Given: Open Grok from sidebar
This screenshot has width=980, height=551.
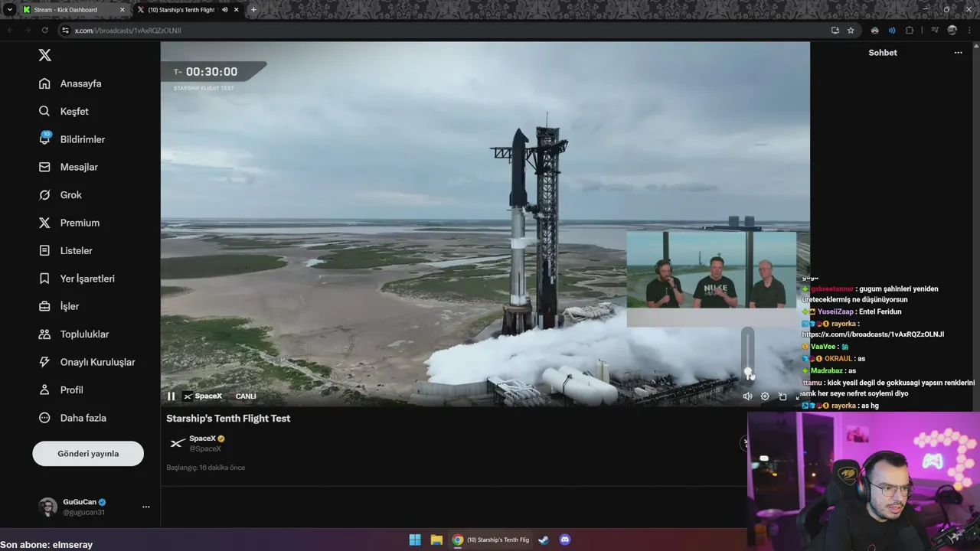Looking at the screenshot, I should click(60, 194).
